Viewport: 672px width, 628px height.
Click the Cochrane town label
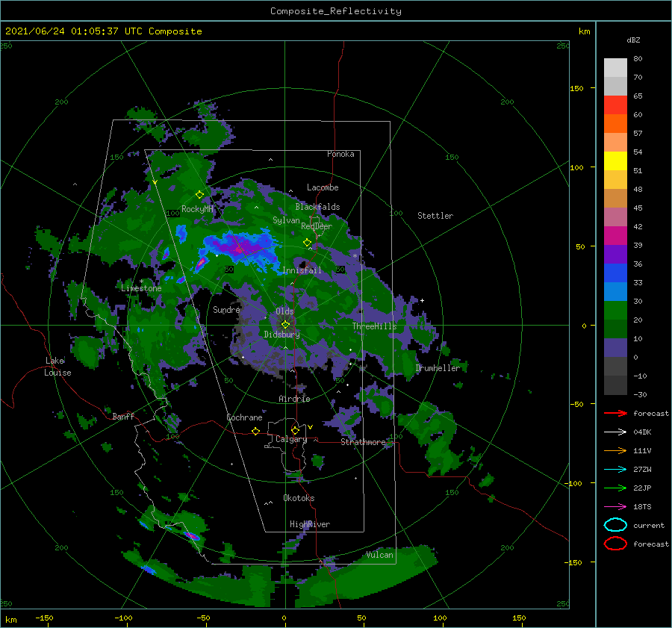(x=244, y=417)
